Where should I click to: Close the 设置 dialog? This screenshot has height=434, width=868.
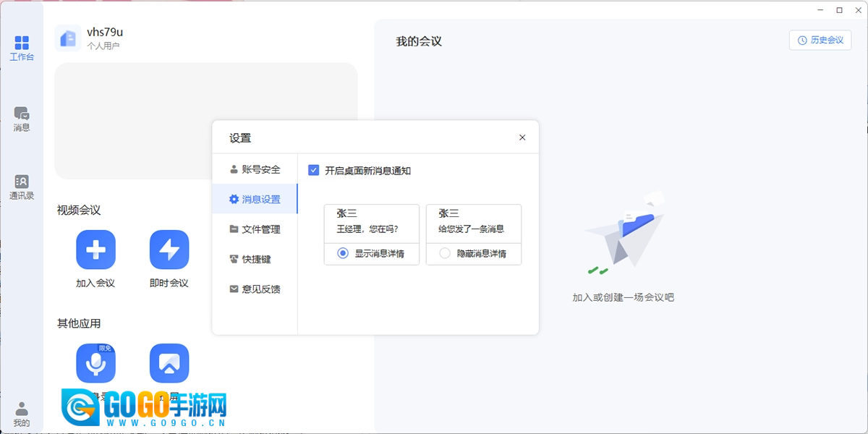tap(522, 137)
